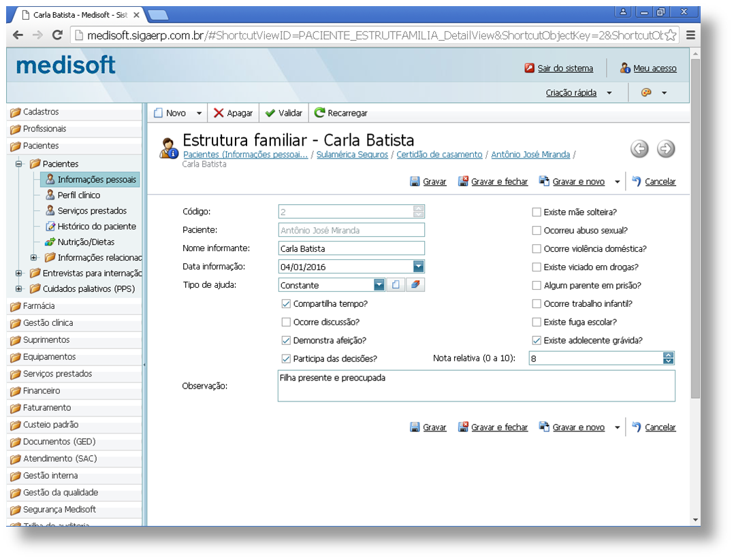Click the Nome informante text field
Image resolution: width=734 pixels, height=560 pixels.
click(351, 248)
